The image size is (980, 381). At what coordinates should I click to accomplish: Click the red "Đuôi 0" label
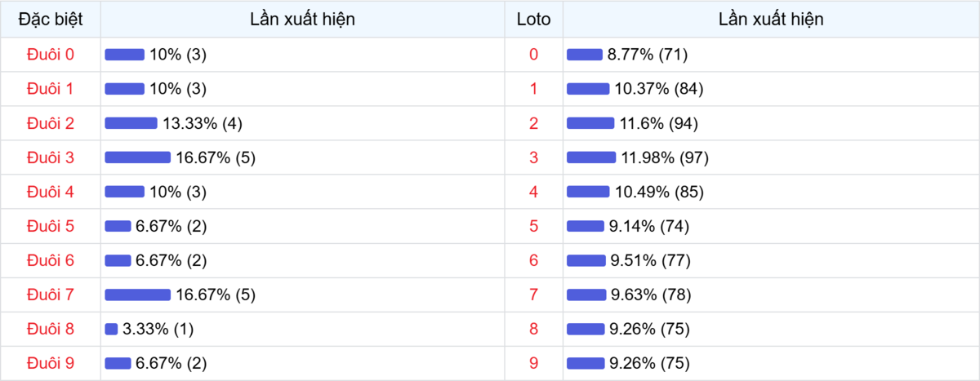pos(51,55)
